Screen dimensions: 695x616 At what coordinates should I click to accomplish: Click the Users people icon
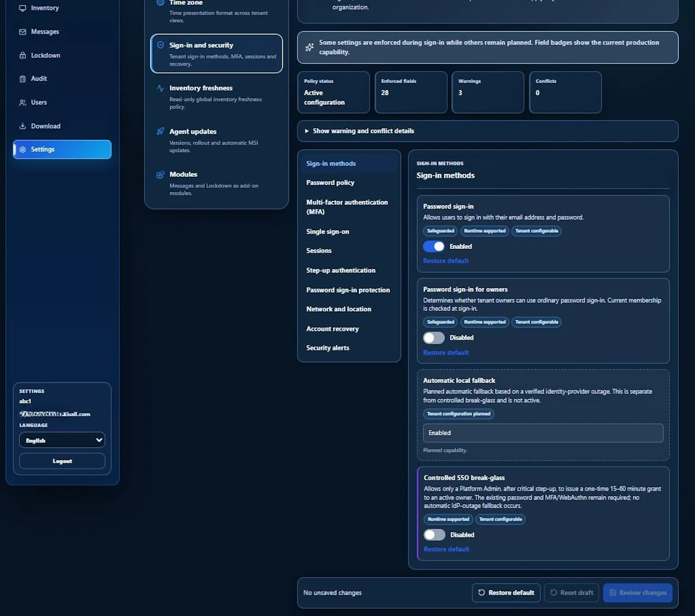(x=23, y=103)
